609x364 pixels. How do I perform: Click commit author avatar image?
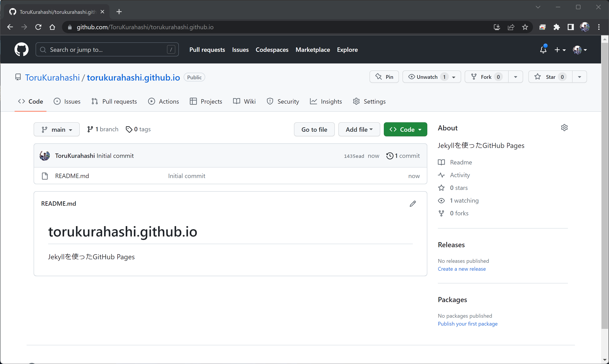45,156
